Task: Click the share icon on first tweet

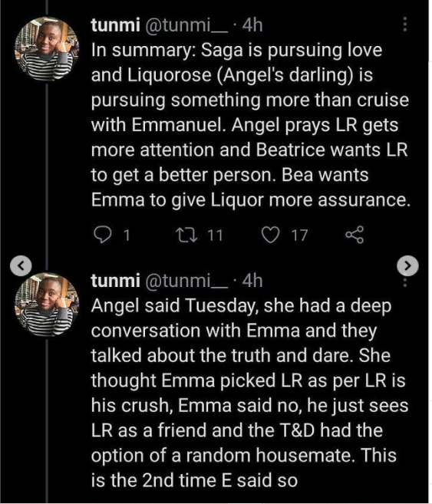Action: (355, 235)
